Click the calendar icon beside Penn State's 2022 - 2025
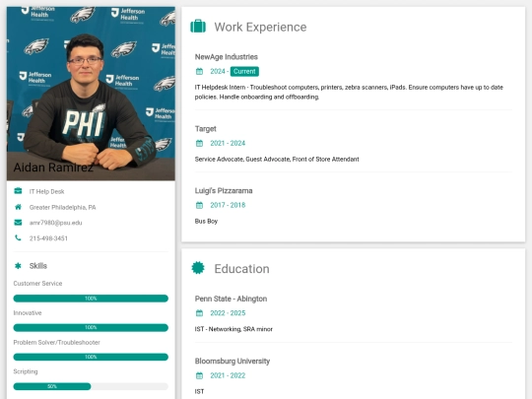This screenshot has width=532, height=399. [x=199, y=313]
